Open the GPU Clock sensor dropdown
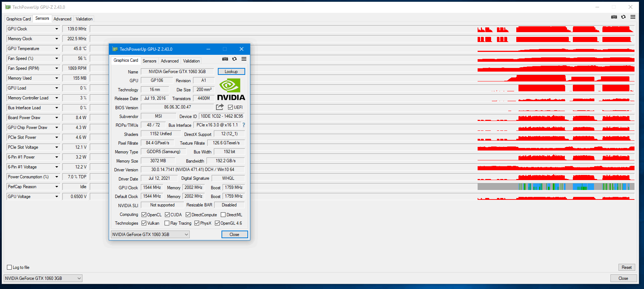 57,29
